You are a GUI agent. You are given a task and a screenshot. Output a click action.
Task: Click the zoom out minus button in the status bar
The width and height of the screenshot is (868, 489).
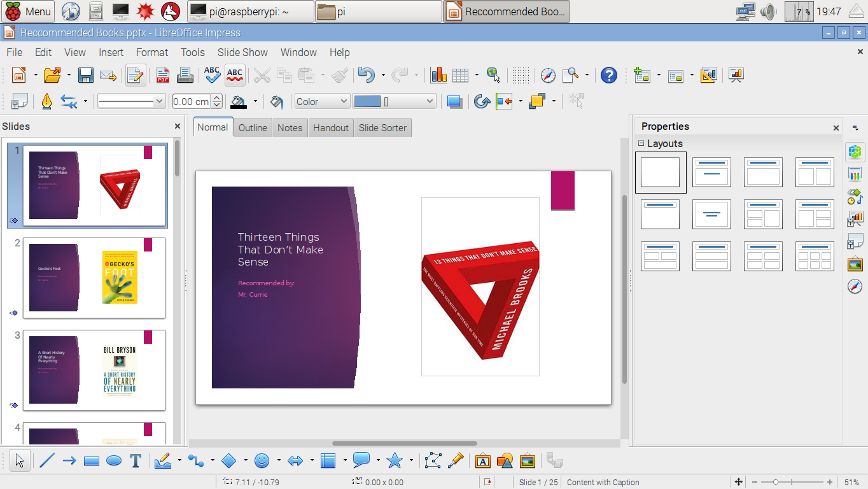pyautogui.click(x=755, y=482)
